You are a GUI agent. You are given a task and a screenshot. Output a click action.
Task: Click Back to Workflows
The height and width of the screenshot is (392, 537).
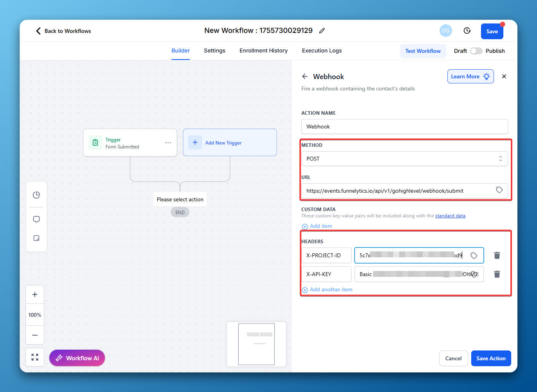[x=63, y=31]
